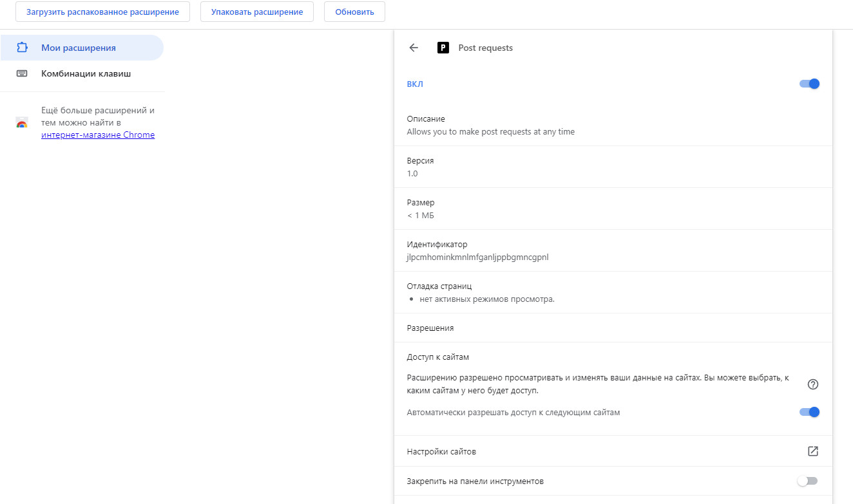The height and width of the screenshot is (504, 853).
Task: Click the Post requests extension P icon
Action: click(x=443, y=48)
